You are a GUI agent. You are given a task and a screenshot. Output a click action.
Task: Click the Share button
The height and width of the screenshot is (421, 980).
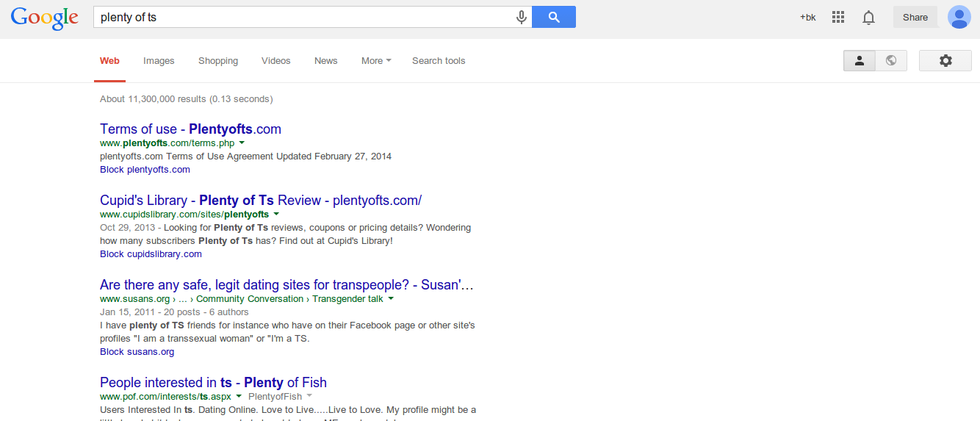915,18
